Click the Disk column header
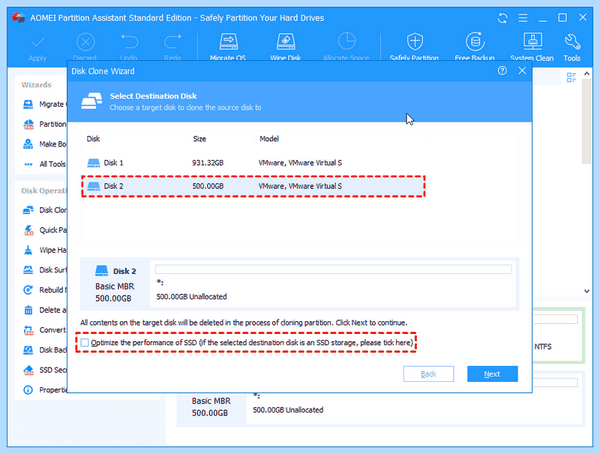Viewport: 600px width, 454px height. point(93,139)
